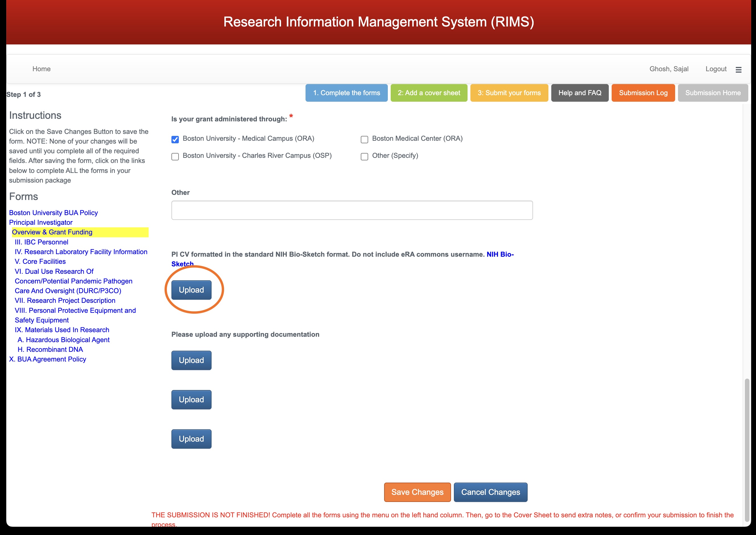Select 2: Add a cover sheet step

coord(429,93)
